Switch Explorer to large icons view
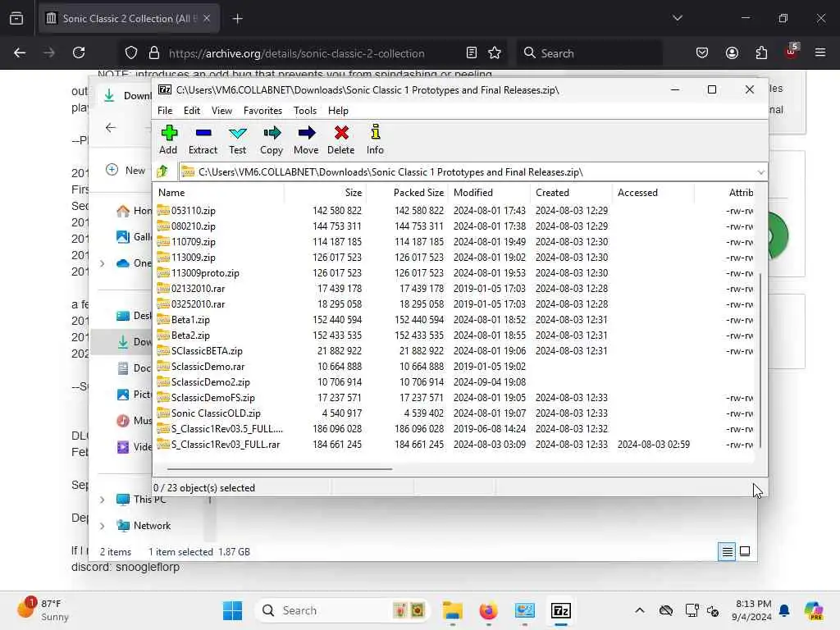Screen dimensions: 840x630 (745, 551)
